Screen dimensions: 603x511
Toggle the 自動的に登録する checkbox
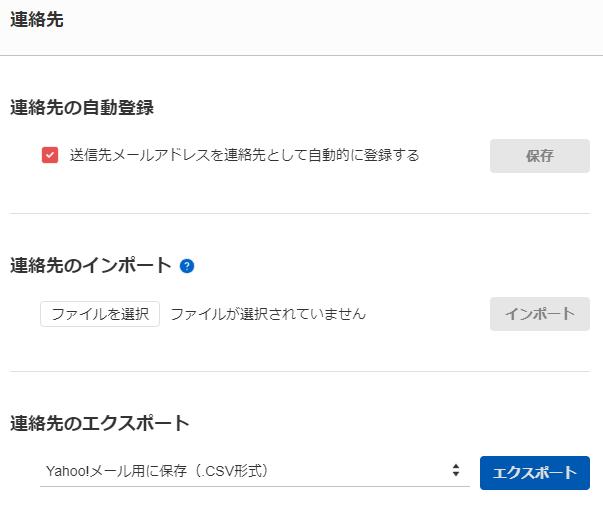(50, 156)
